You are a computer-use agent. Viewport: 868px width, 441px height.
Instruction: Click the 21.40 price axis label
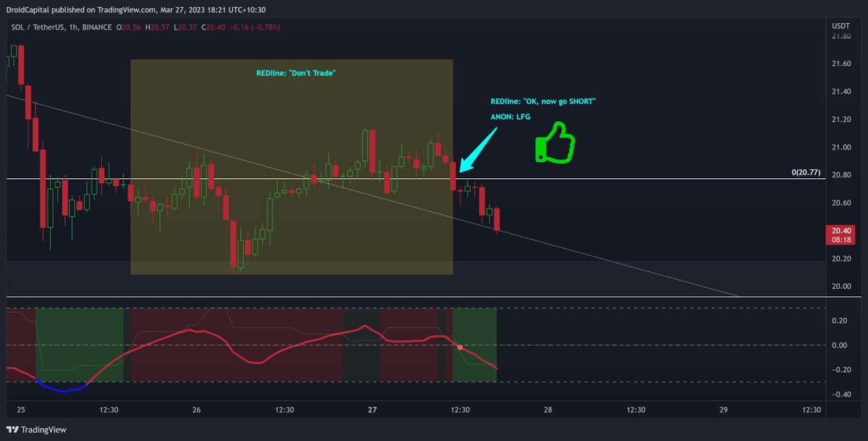tap(841, 92)
